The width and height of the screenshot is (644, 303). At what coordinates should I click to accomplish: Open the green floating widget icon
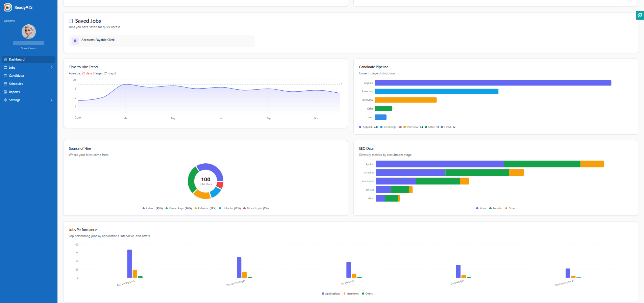640,15
